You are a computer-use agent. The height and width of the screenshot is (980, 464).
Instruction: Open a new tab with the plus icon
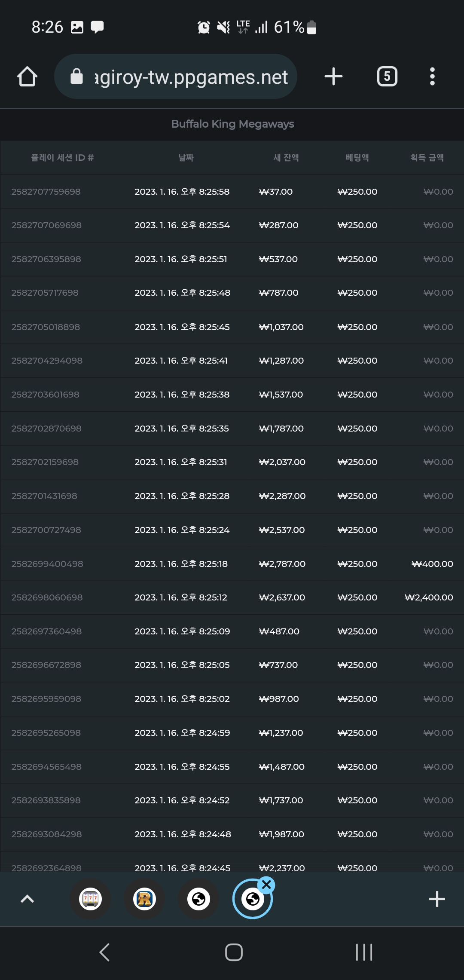tap(333, 77)
